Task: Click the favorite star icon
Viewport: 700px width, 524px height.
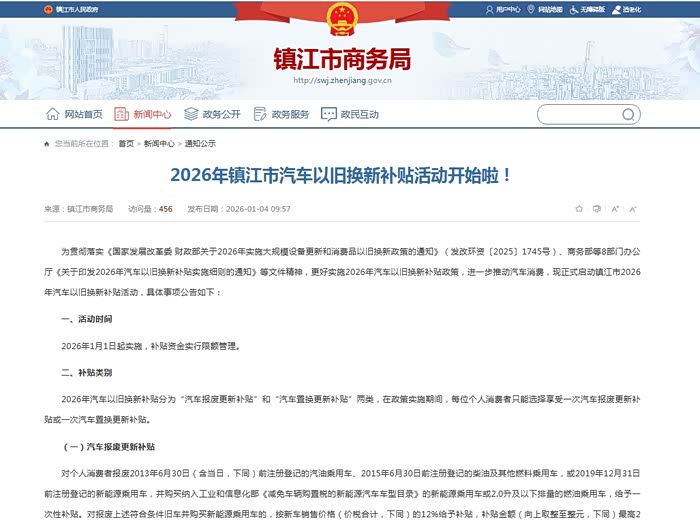Action: pos(579,208)
